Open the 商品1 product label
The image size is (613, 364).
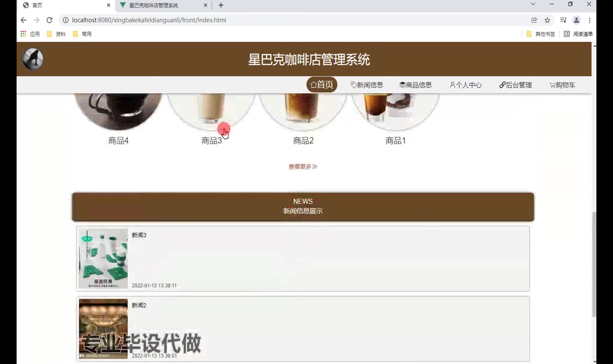[396, 140]
